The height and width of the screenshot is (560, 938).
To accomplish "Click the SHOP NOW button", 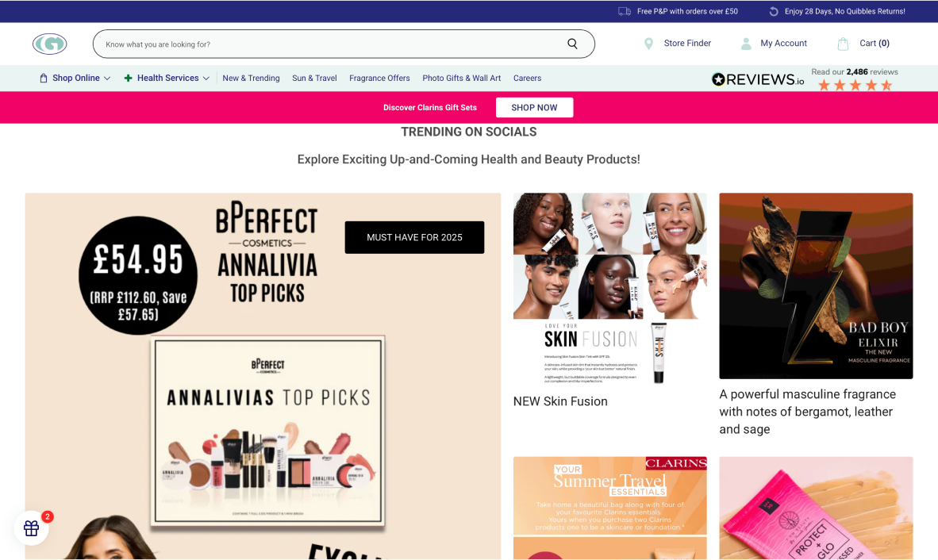I will [534, 108].
